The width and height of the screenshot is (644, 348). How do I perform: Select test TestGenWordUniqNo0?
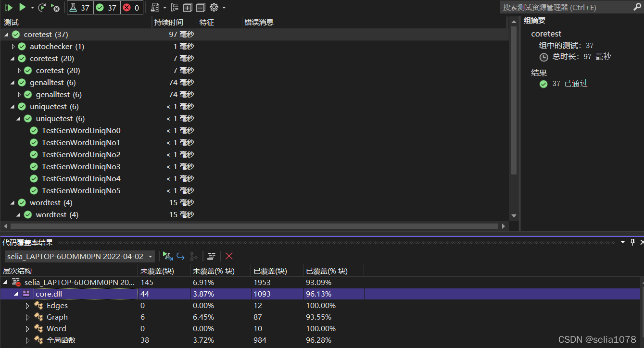(254, 131)
